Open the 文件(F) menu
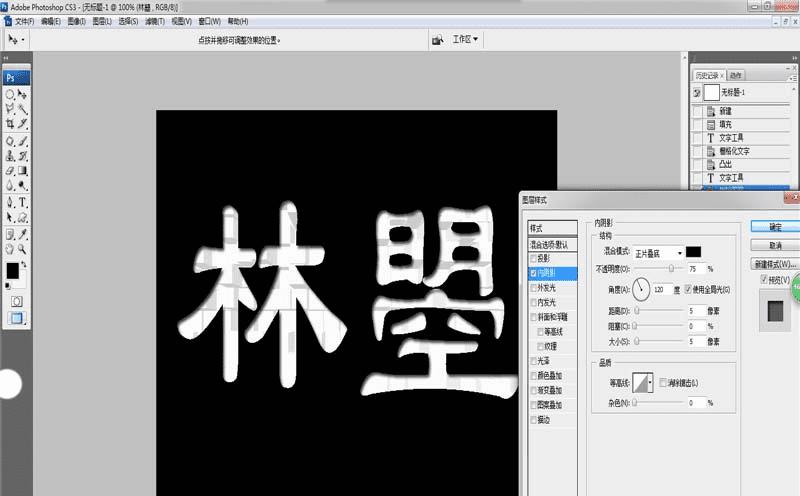The image size is (800, 496). click(24, 21)
